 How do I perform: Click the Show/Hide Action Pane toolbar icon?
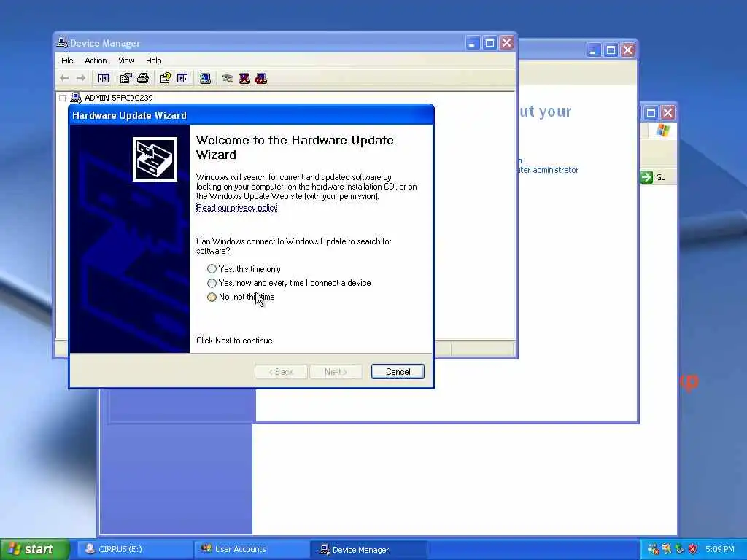tap(182, 78)
